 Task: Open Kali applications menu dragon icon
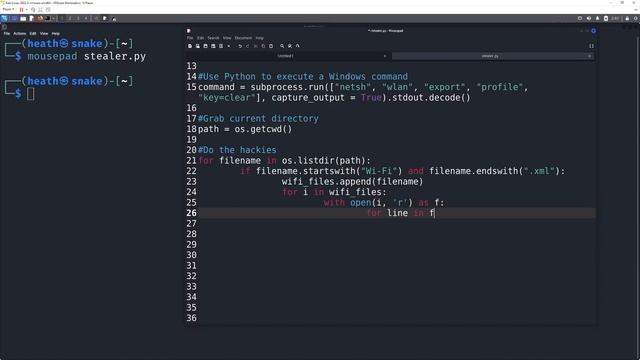4,18
